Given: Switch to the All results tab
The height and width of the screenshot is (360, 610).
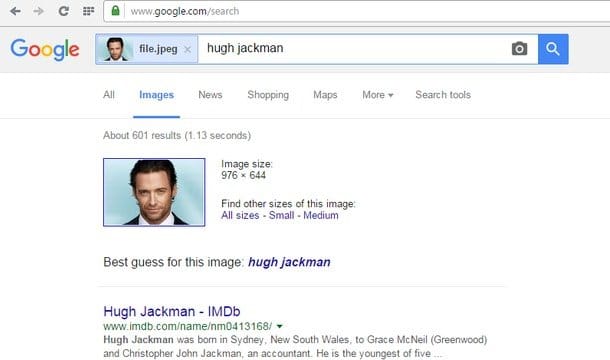Looking at the screenshot, I should tap(109, 95).
